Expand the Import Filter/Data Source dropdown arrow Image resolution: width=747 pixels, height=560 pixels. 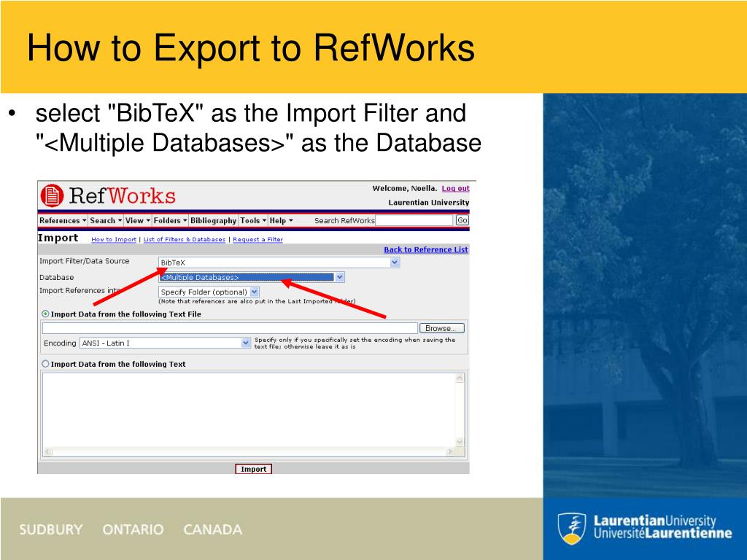tap(395, 262)
